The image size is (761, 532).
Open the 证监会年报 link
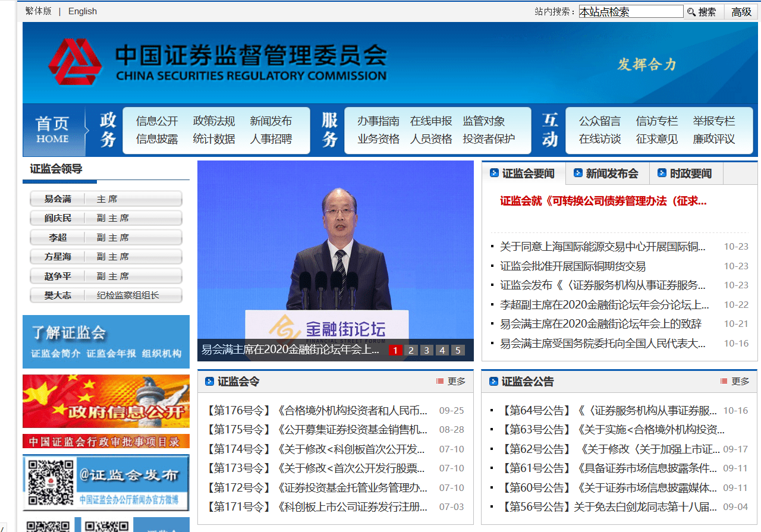(111, 354)
